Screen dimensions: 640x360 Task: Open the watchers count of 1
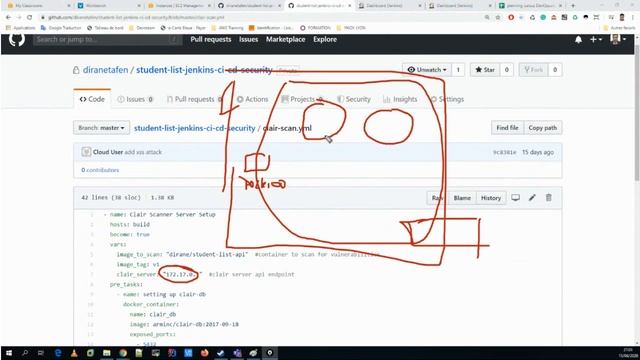point(458,70)
